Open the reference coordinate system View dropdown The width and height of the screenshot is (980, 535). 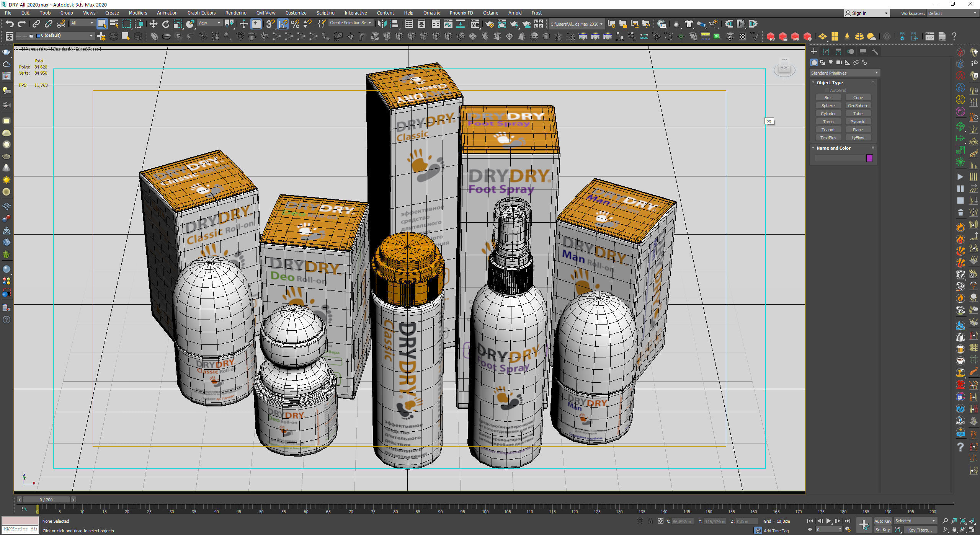209,23
